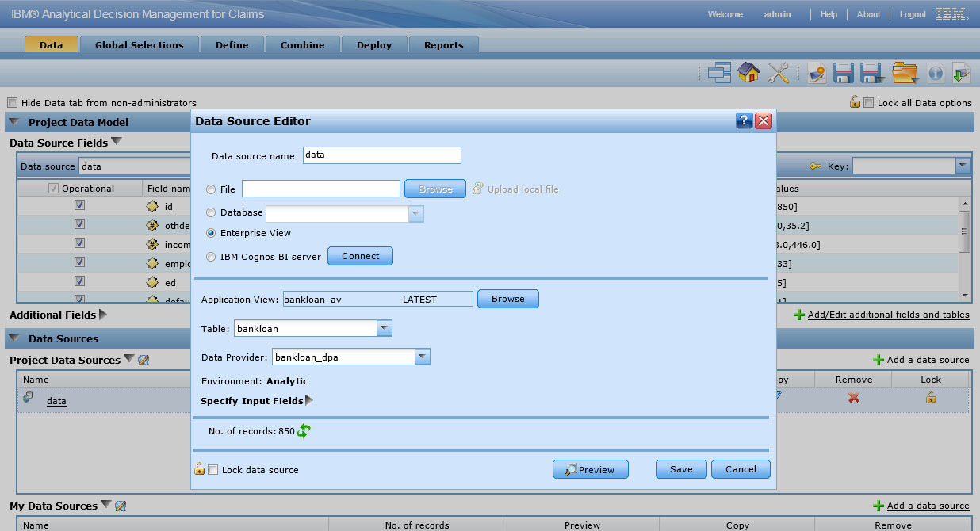Uncheck Operational checkbox for ed field
Screen dimensions: 980x531
[79, 281]
